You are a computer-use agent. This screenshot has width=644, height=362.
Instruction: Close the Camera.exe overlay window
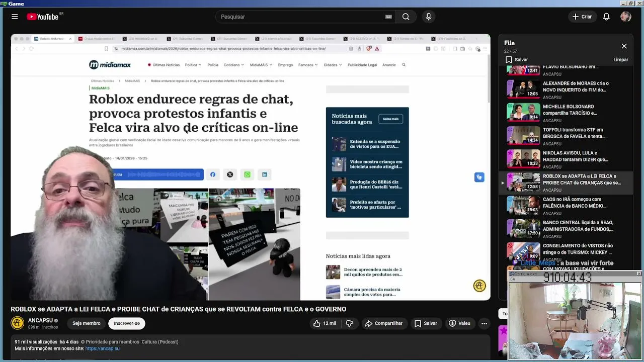639,274
